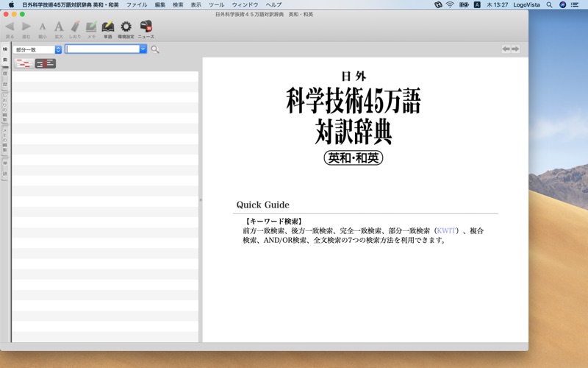The height and width of the screenshot is (368, 588).
Task: Open the 編集 menu
Action: pos(159,4)
